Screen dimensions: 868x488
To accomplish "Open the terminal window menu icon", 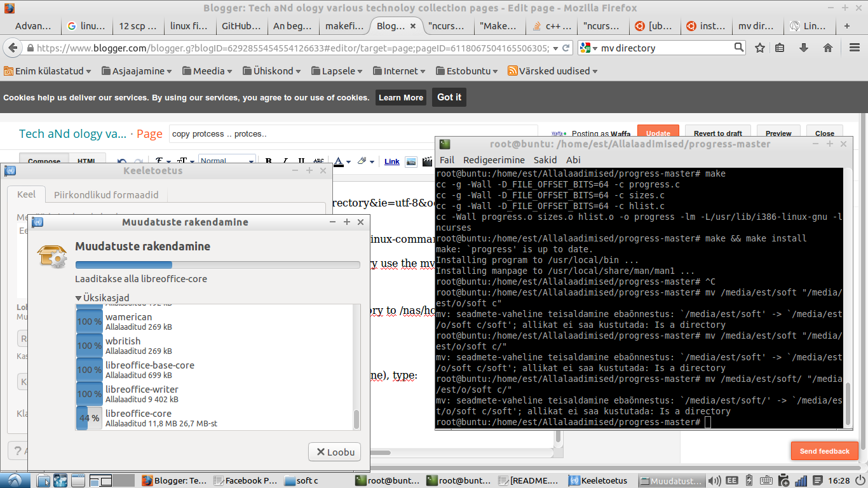I will (x=445, y=144).
